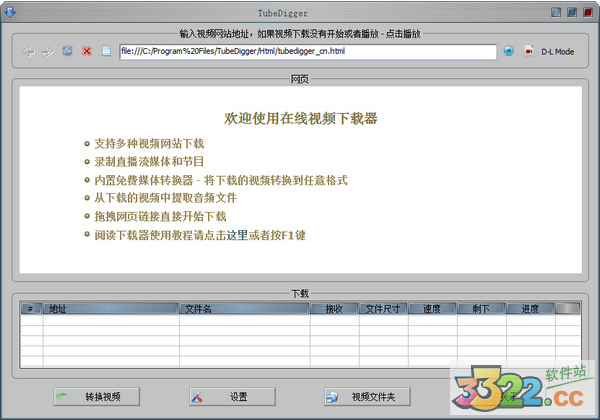Toggle the D-L Mode label
Screen dimensions: 600x420
(558, 52)
